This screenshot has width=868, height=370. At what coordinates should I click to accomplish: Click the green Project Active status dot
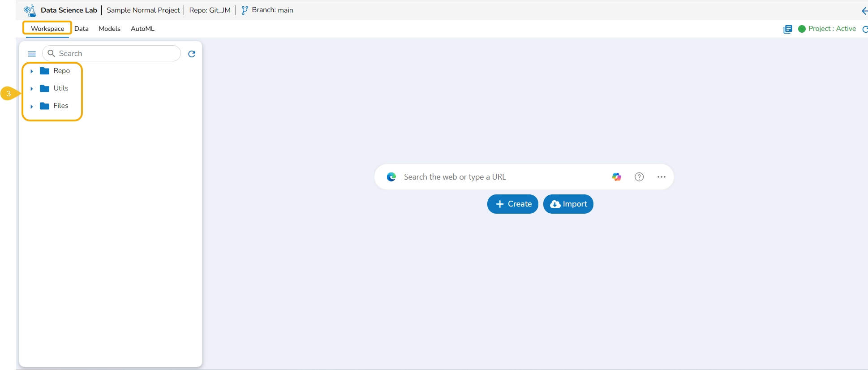click(802, 29)
